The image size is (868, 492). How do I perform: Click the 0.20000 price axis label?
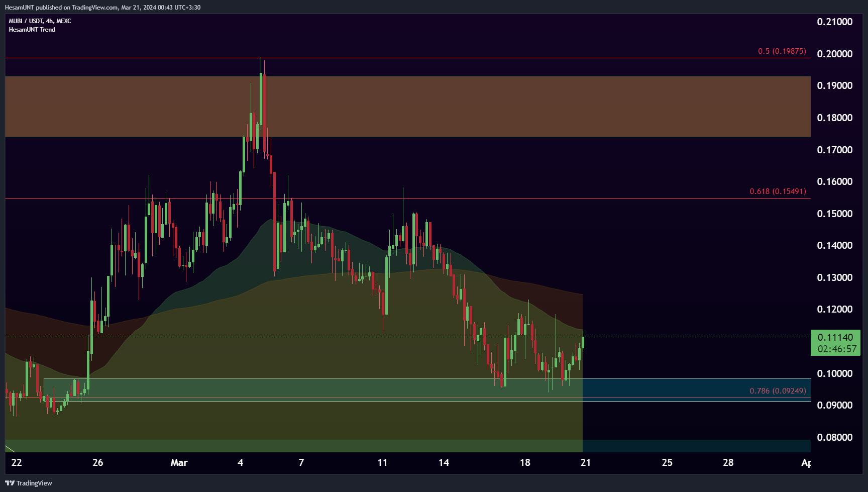coord(835,54)
